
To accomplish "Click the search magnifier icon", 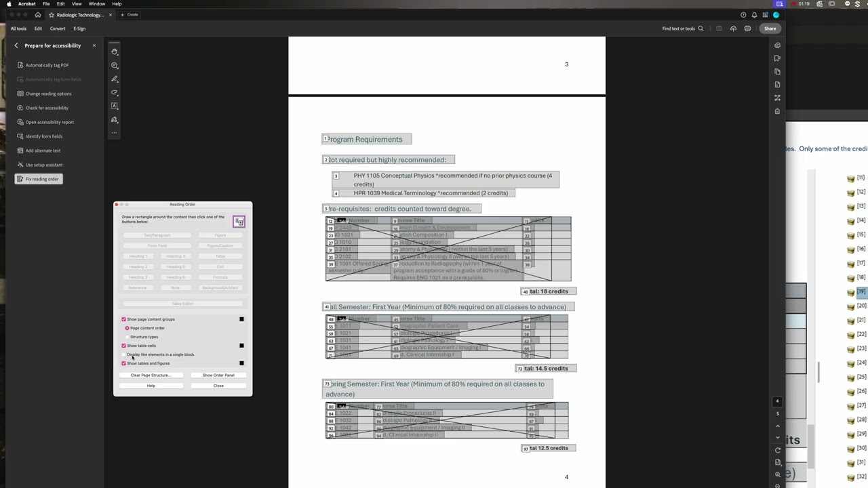I will (701, 28).
